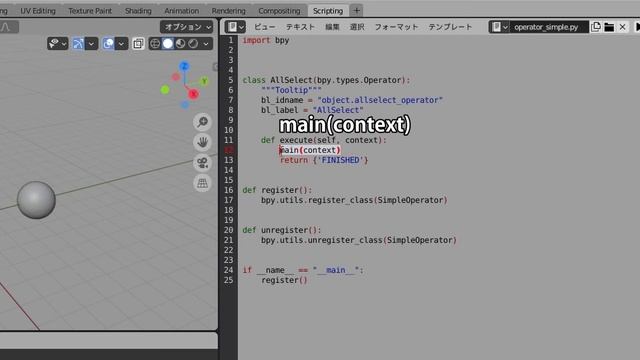Toggle X-ray mode in the viewport
Image resolution: width=640 pixels, height=360 pixels.
138,43
